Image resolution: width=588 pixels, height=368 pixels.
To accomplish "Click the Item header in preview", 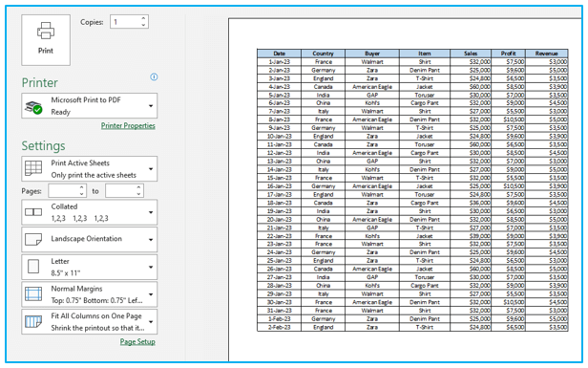I will tap(425, 54).
